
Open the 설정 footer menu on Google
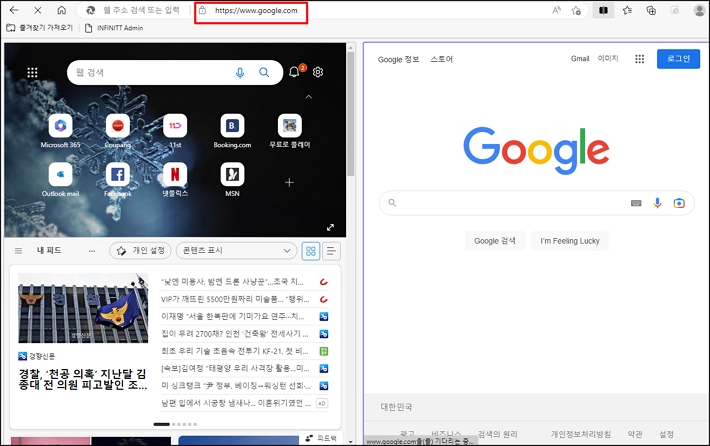[666, 434]
